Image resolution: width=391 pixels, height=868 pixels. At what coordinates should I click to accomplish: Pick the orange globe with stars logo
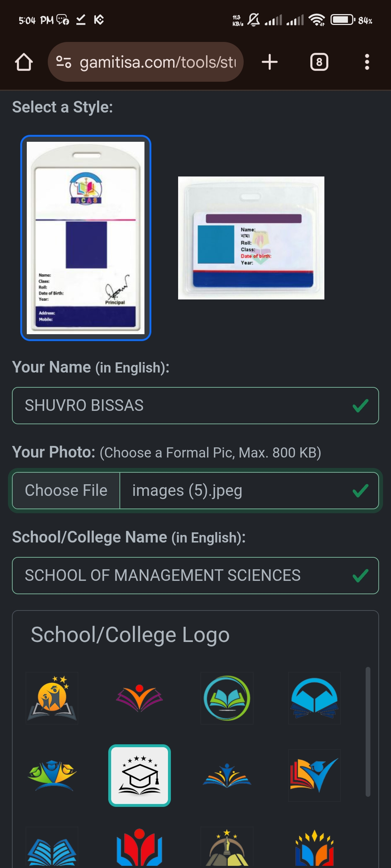point(52,698)
